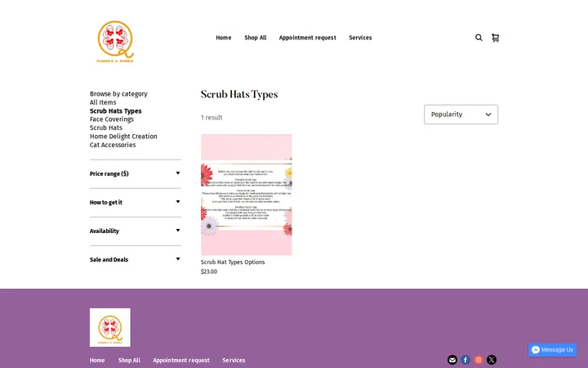This screenshot has width=588, height=368.
Task: Expand the Availability filter
Action: (x=136, y=231)
